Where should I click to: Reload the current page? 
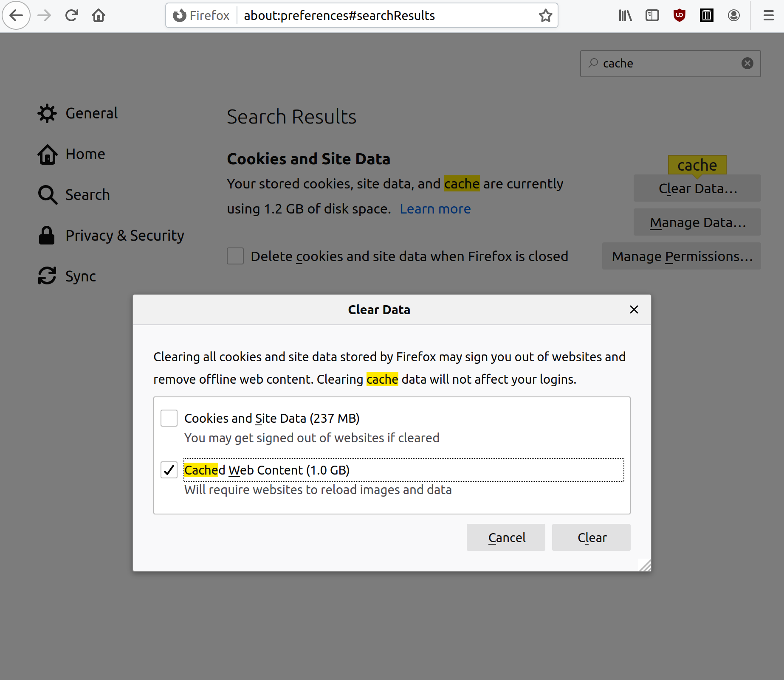point(71,16)
